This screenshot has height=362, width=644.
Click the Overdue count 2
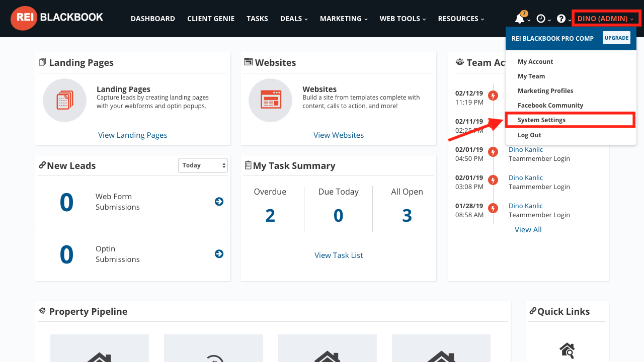pyautogui.click(x=270, y=215)
